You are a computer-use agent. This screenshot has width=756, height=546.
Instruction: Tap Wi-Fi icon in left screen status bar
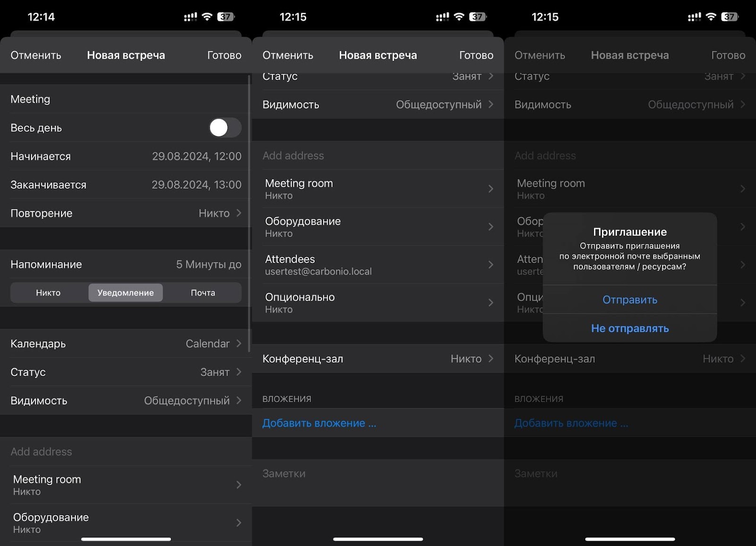pyautogui.click(x=207, y=17)
